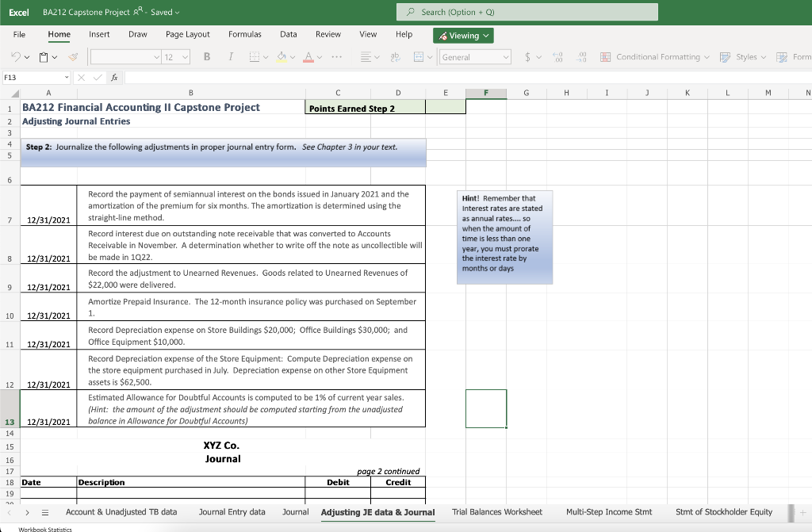Image resolution: width=812 pixels, height=532 pixels.
Task: Toggle Bold formatting
Action: (207, 57)
